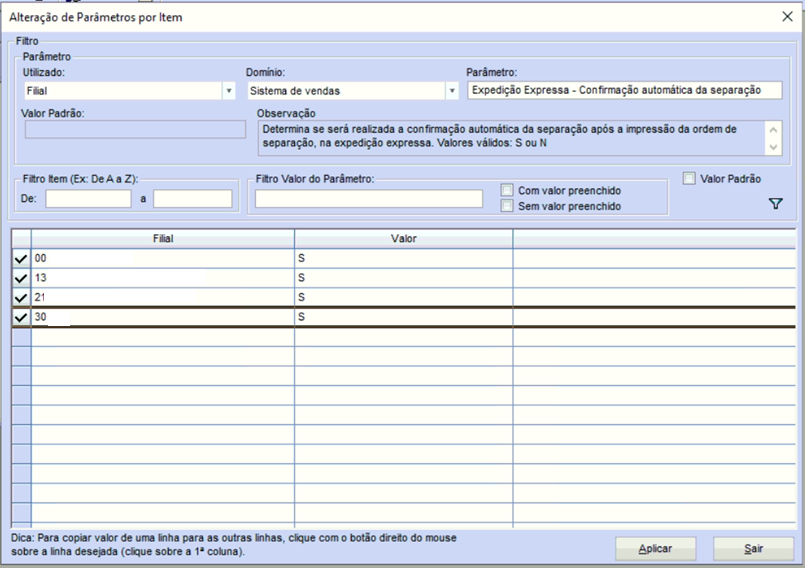The width and height of the screenshot is (805, 568).
Task: Toggle the checkmark for Filial 13 row
Action: click(21, 278)
